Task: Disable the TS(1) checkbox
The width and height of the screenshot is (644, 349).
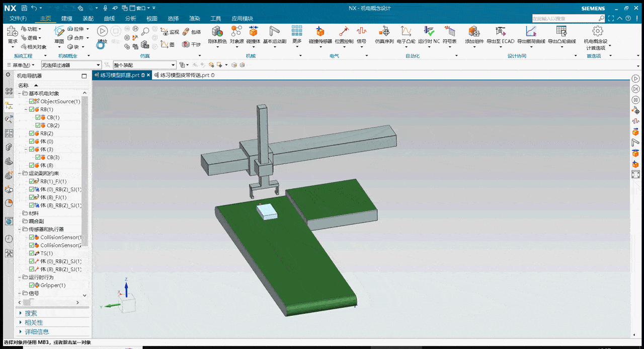Action: pyautogui.click(x=32, y=253)
